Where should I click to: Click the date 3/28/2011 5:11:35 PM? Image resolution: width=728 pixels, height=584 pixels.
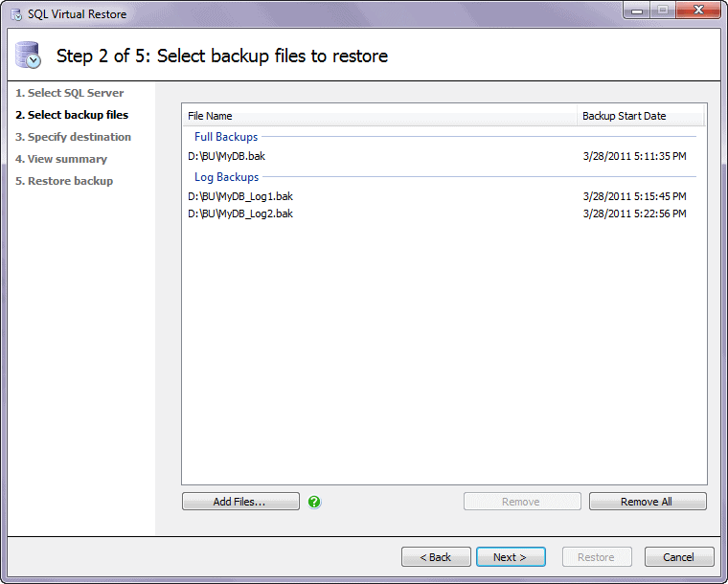coord(635,156)
